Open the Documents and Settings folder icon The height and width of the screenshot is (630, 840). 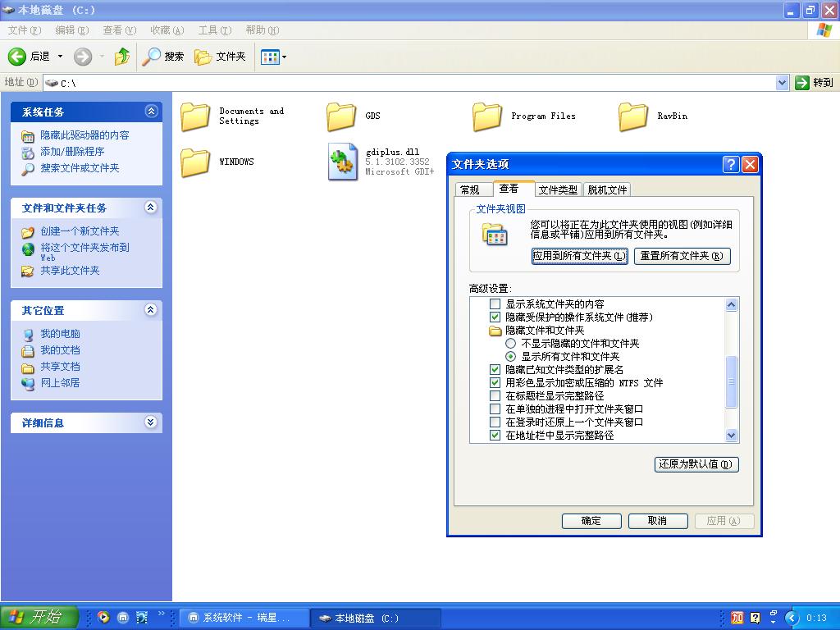pos(194,116)
